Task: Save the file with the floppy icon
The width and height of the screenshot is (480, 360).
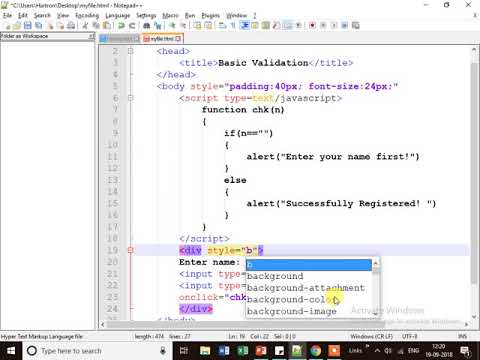Action: click(28, 25)
